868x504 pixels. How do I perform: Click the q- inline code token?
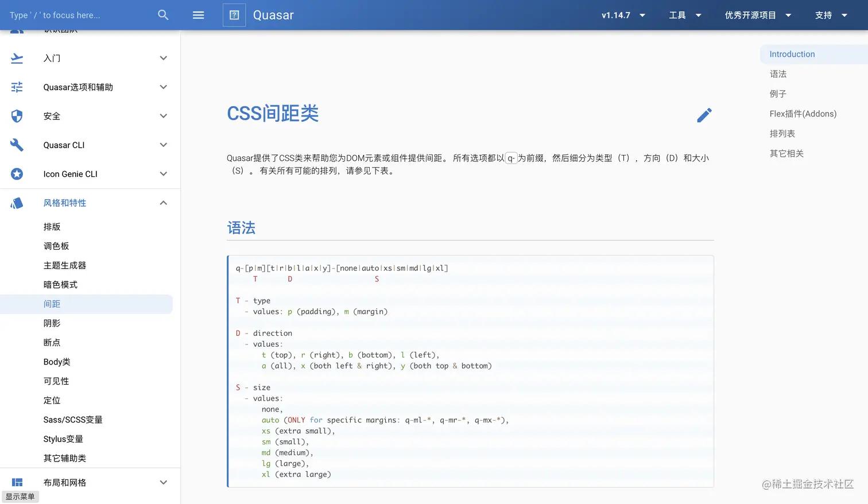click(x=511, y=158)
